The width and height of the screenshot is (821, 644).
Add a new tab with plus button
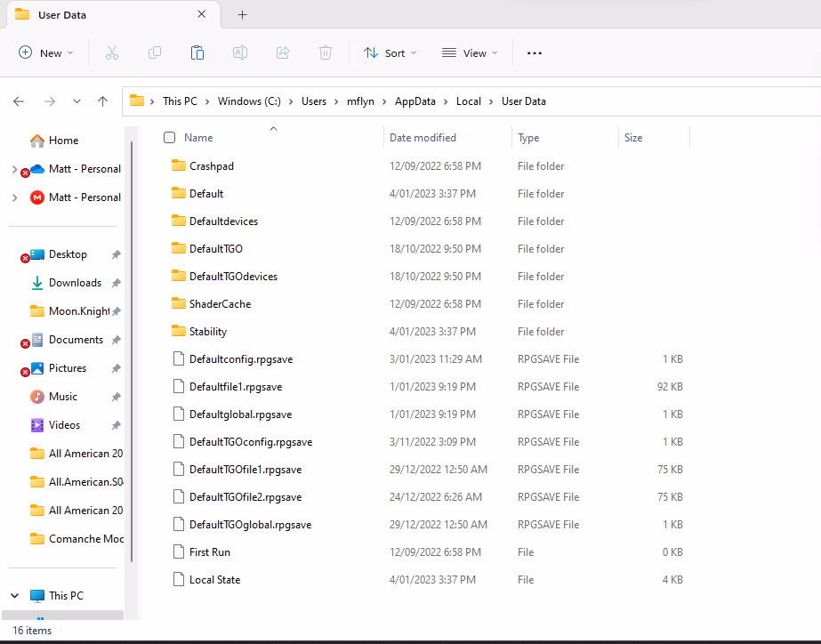[243, 15]
